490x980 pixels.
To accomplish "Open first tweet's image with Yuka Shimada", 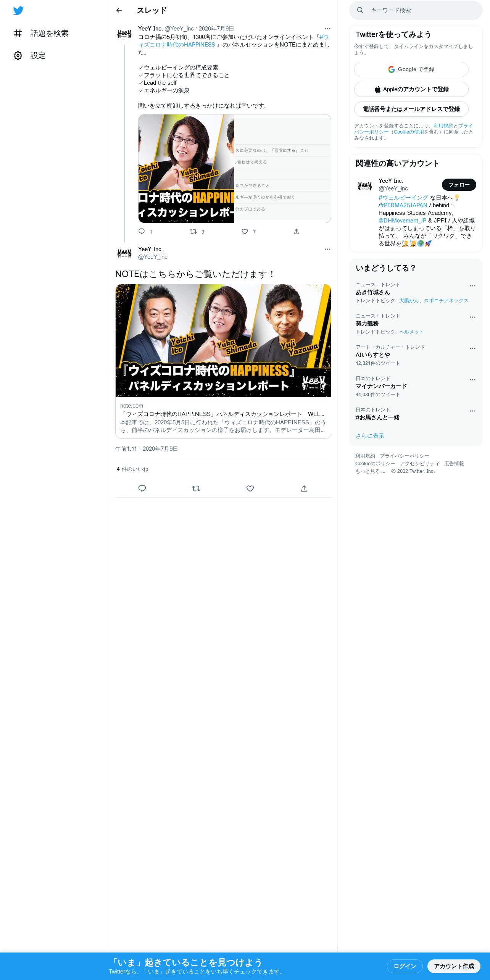I will [186, 169].
